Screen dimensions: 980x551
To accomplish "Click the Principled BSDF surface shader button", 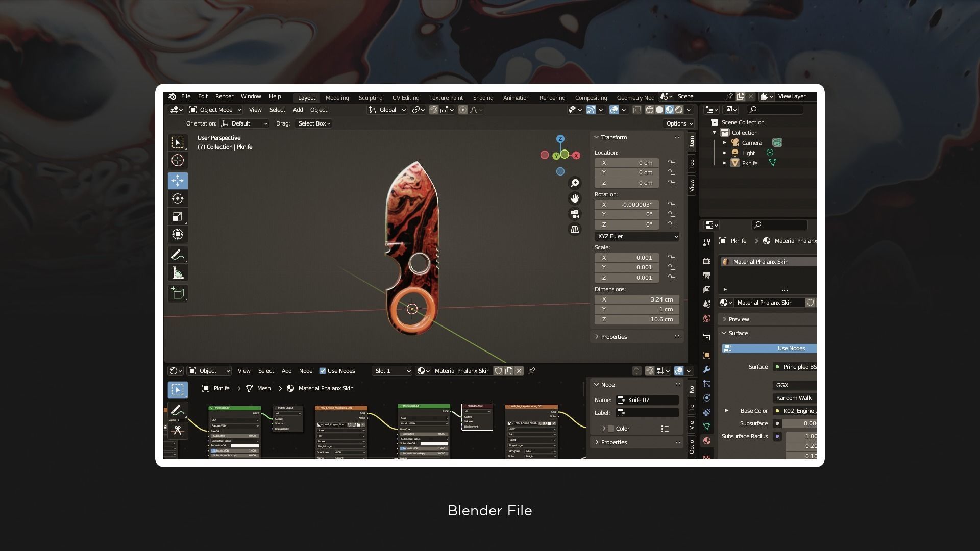I will pos(795,367).
